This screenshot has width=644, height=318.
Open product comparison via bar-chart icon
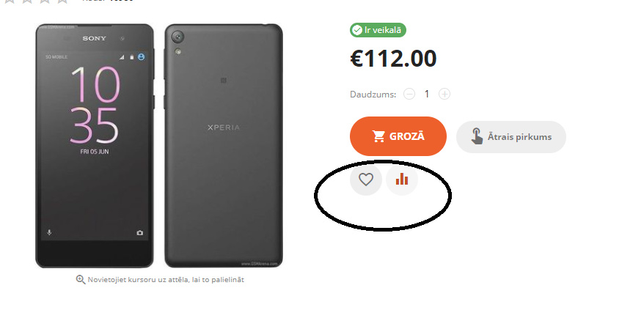[402, 180]
